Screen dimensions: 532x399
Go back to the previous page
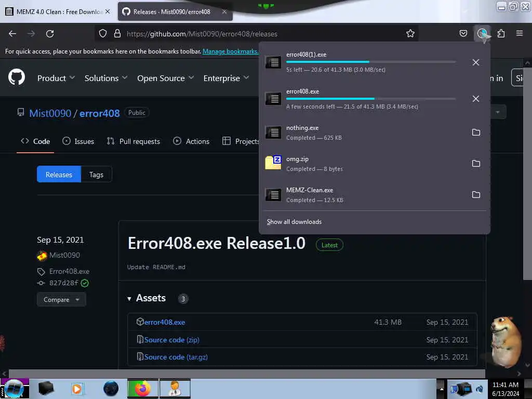pos(12,34)
